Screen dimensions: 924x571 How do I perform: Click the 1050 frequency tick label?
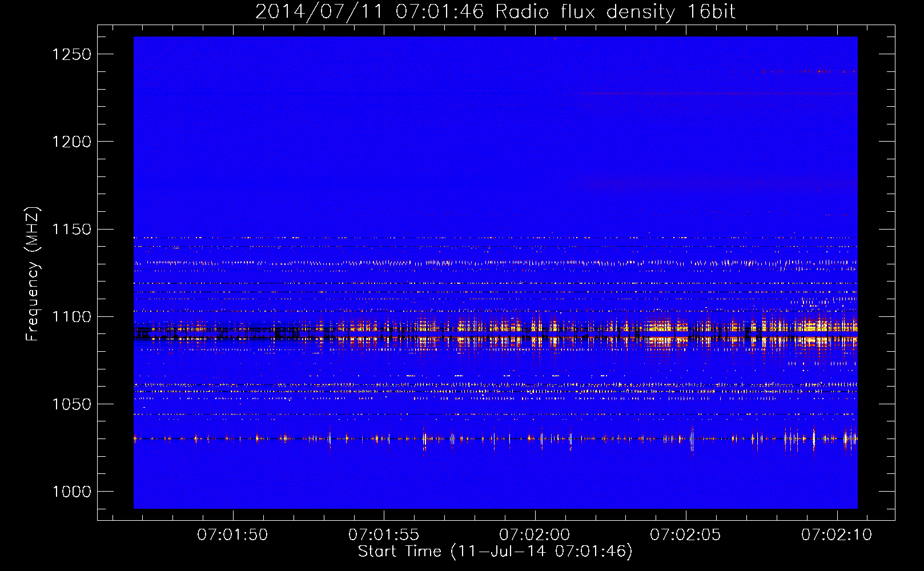point(72,404)
